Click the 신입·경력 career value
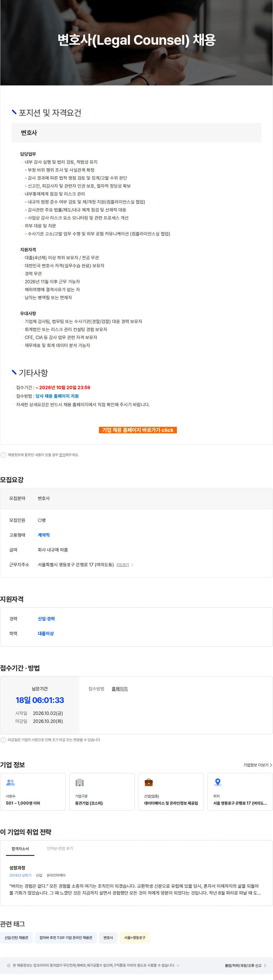The height and width of the screenshot is (980, 273). point(46,619)
